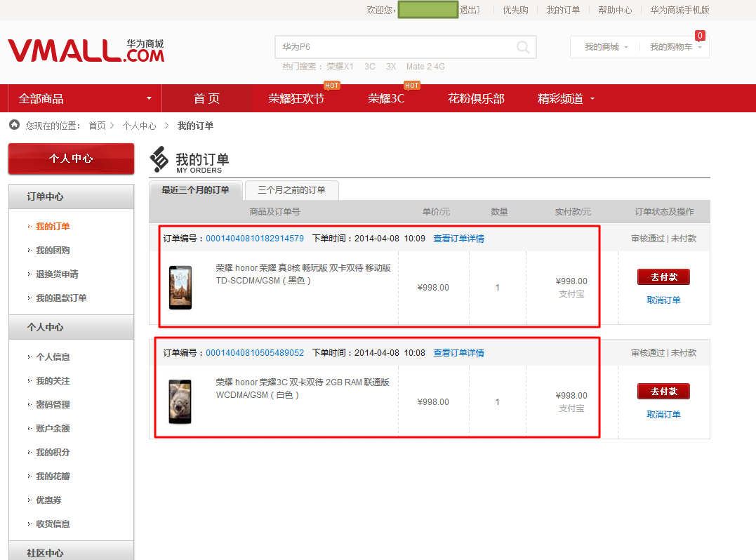Click 去付款 for the 10:09 order

[663, 277]
